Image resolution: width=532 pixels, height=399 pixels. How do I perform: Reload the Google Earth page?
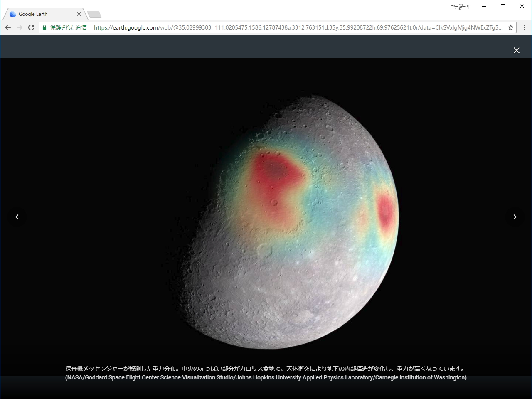(x=31, y=27)
